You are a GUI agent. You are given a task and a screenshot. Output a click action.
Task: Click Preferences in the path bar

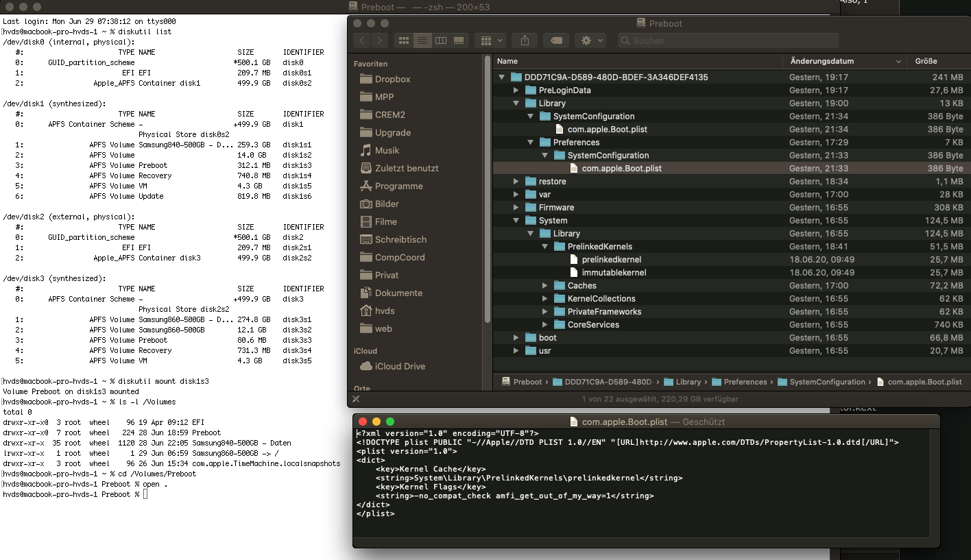[739, 382]
